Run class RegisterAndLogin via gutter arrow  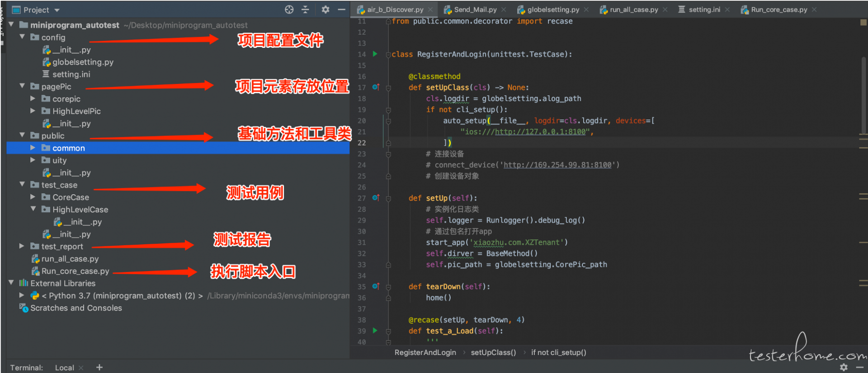point(375,54)
